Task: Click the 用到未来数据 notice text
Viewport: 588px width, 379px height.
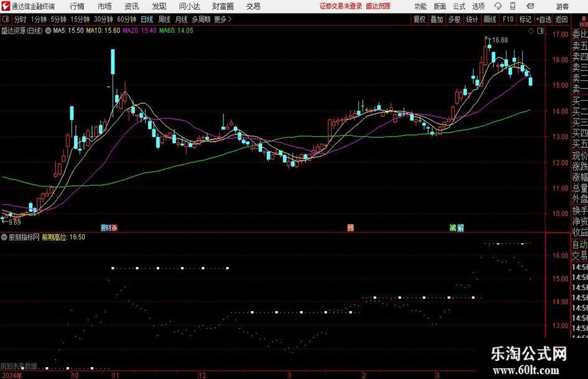Action: click(x=19, y=366)
